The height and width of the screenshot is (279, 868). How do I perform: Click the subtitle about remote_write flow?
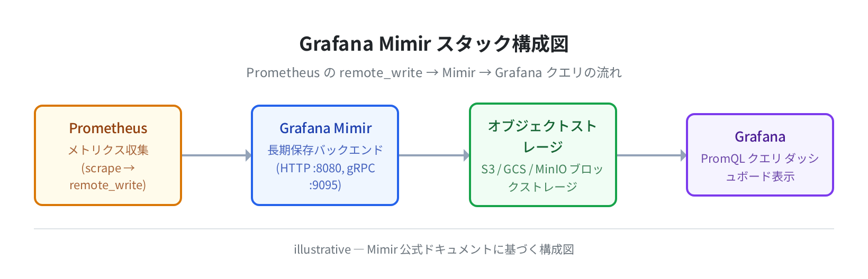[x=434, y=72]
